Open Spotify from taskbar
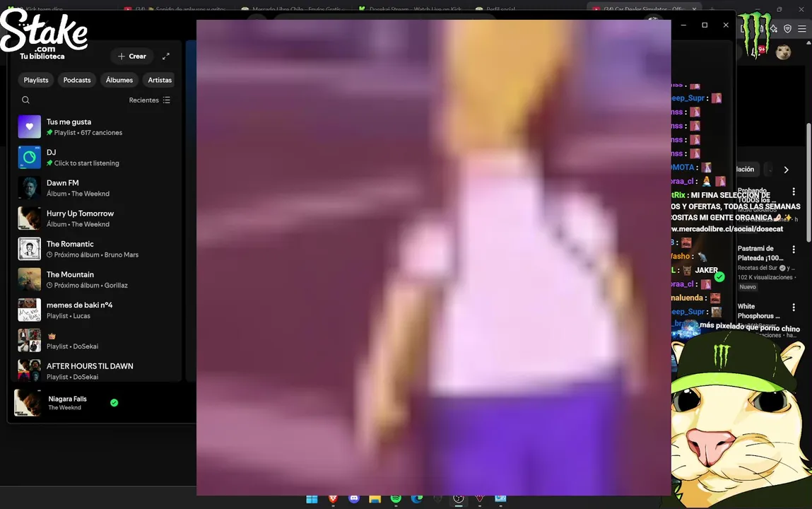The width and height of the screenshot is (812, 509). (x=396, y=498)
